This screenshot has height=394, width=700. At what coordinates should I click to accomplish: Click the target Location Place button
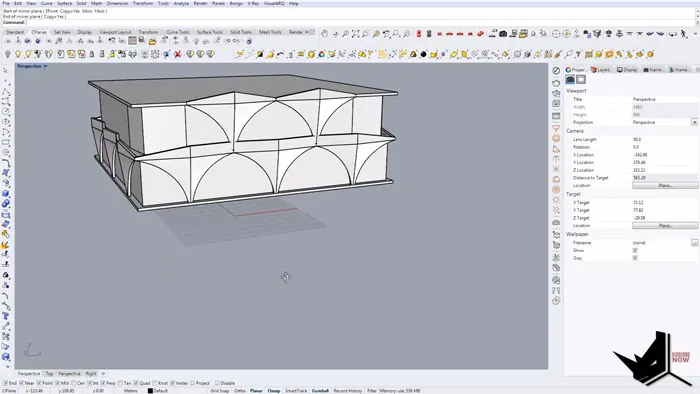[665, 225]
